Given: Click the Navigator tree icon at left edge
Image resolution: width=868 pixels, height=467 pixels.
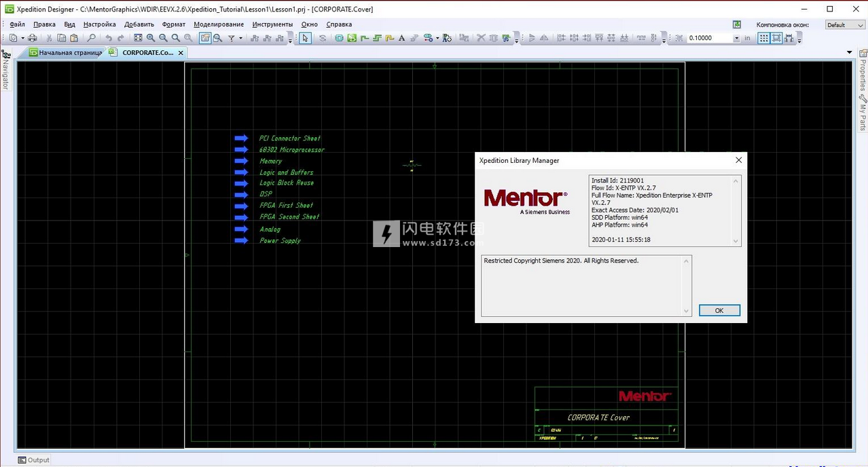Looking at the screenshot, I should click(5, 54).
